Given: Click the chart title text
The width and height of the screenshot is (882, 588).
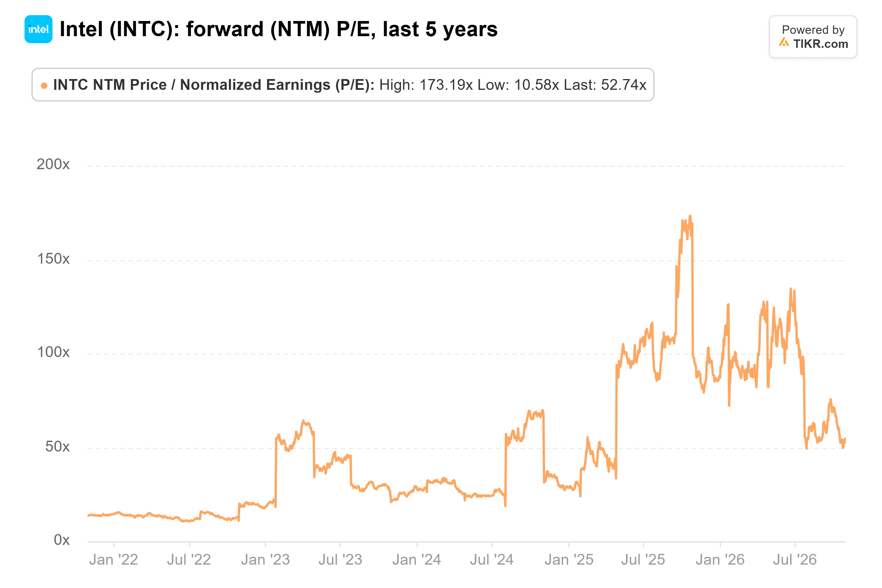Looking at the screenshot, I should [279, 29].
